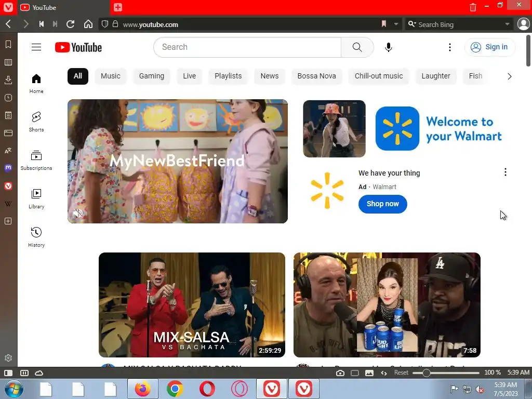
Task: Click the Fast forward button
Action: click(x=55, y=24)
